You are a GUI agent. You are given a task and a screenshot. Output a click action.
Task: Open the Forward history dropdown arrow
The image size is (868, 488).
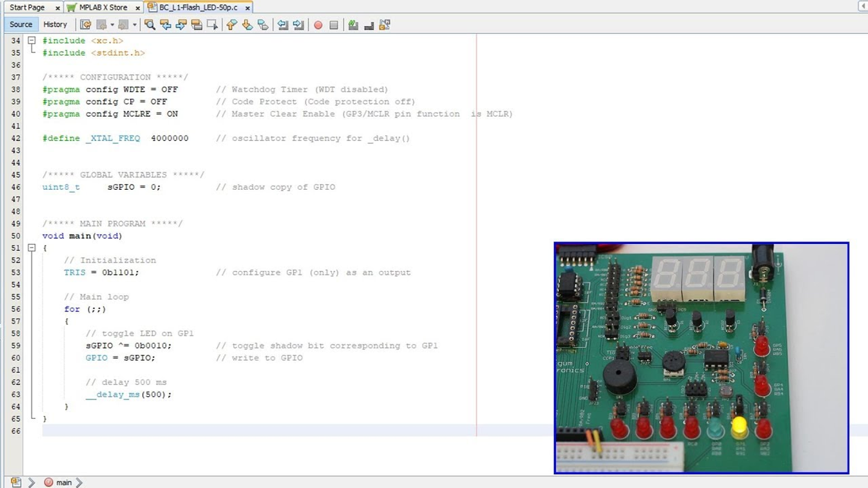(x=134, y=25)
